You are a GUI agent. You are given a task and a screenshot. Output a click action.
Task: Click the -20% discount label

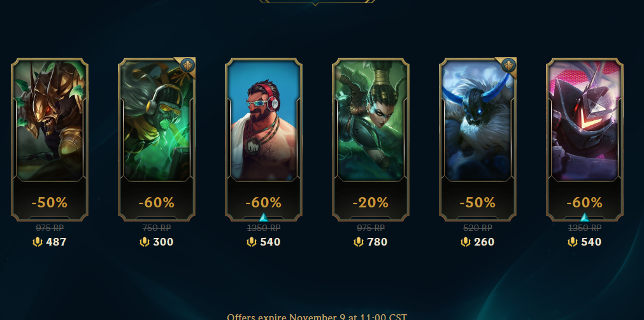pos(371,203)
